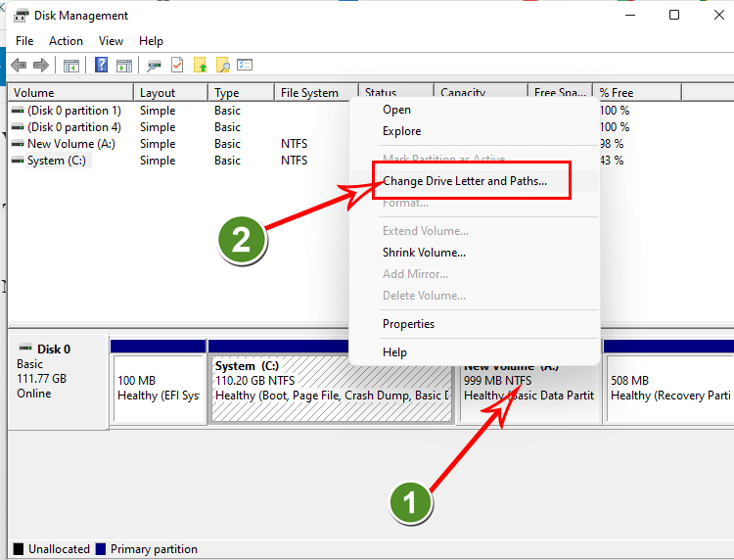Open the Action menu
734x560 pixels.
pos(66,41)
